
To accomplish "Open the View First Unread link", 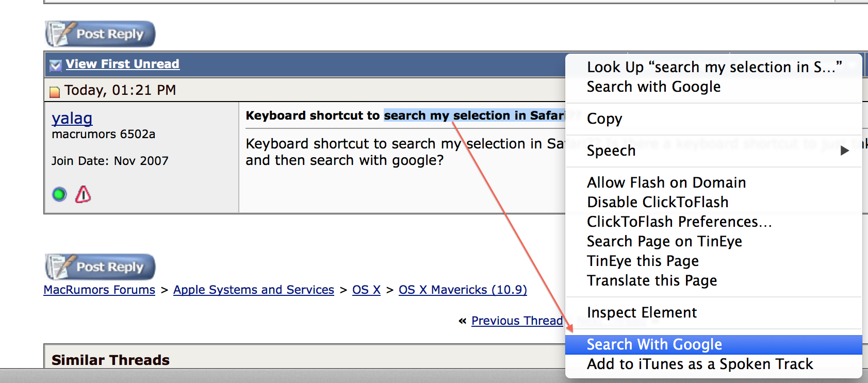I will pos(123,64).
